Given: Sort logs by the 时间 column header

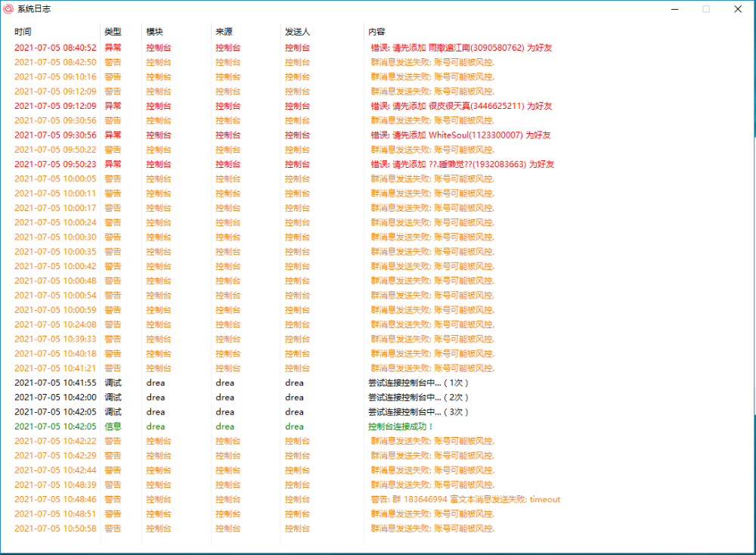Looking at the screenshot, I should coord(23,32).
